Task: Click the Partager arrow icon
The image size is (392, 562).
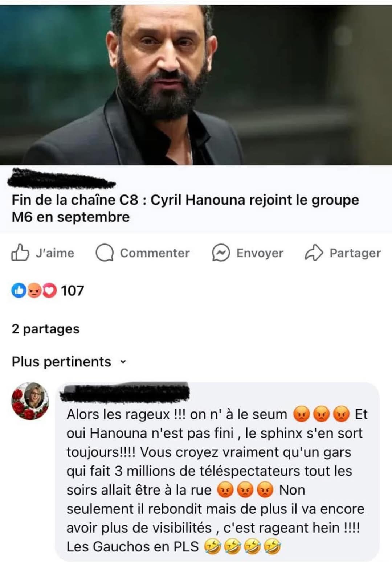Action: click(314, 253)
